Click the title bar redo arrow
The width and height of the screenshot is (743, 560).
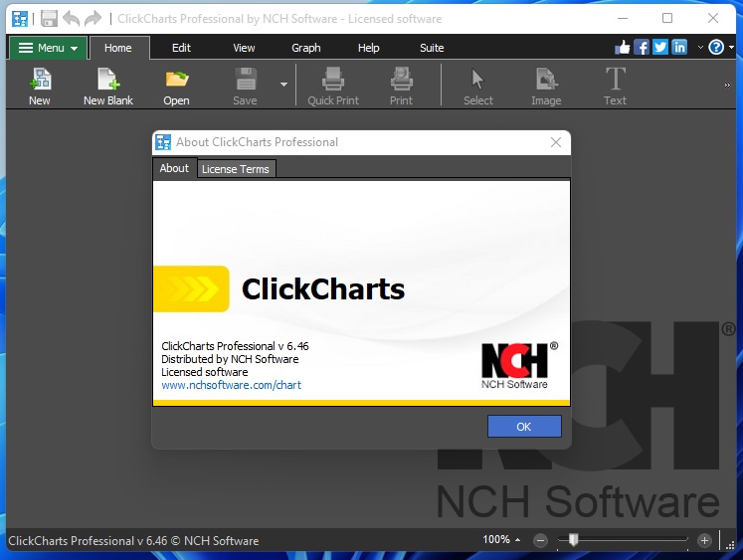click(93, 19)
